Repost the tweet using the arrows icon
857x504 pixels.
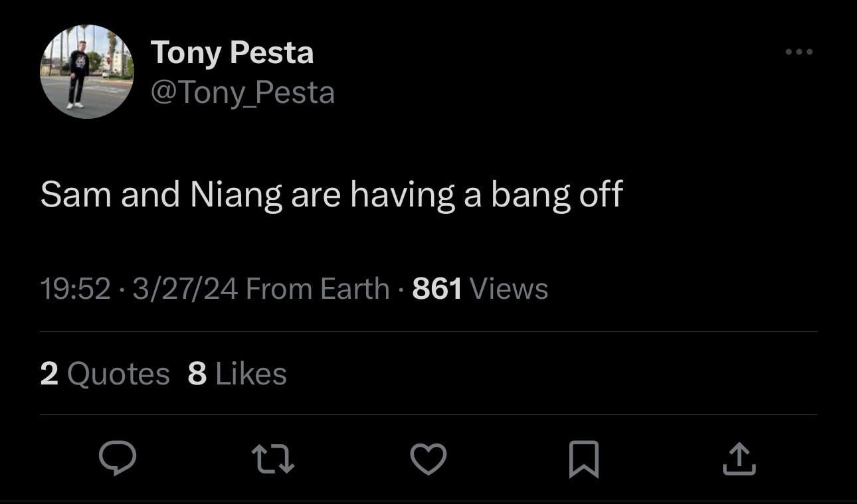(x=273, y=459)
